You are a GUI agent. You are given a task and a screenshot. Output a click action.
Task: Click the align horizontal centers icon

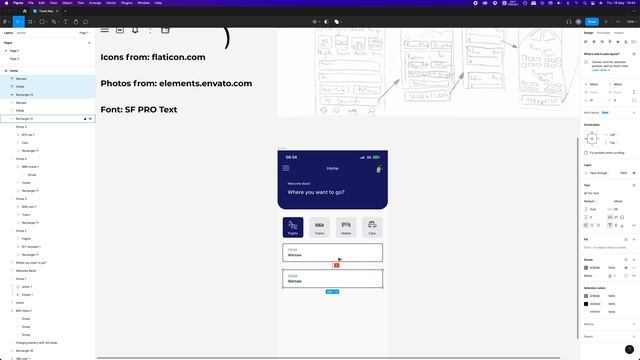[x=594, y=42]
